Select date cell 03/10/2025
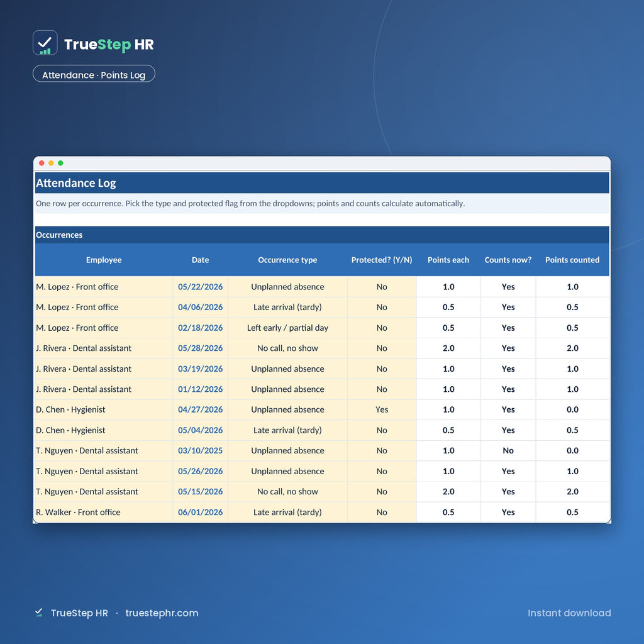644x644 pixels. 201,450
